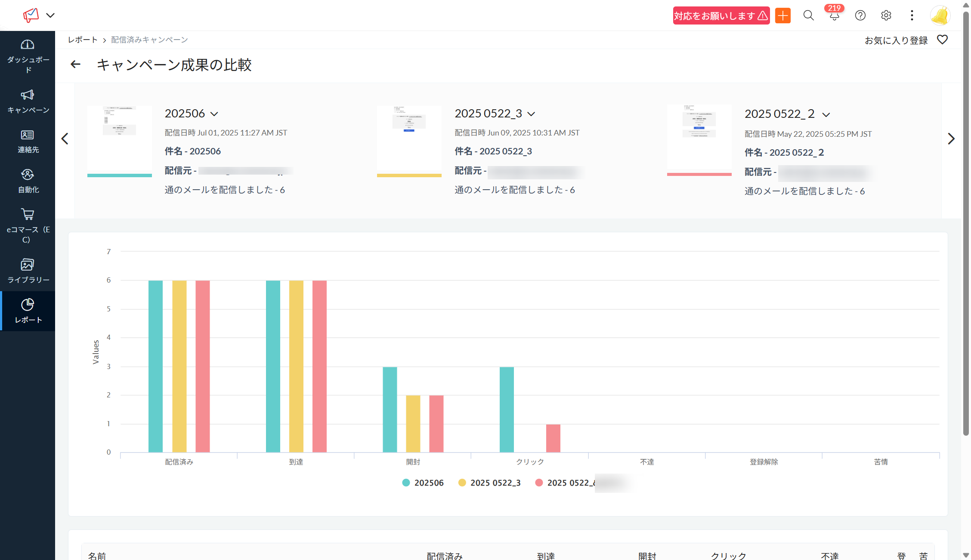
Task: Expand the 2025 0522_3 campaign dropdown
Action: pos(531,114)
